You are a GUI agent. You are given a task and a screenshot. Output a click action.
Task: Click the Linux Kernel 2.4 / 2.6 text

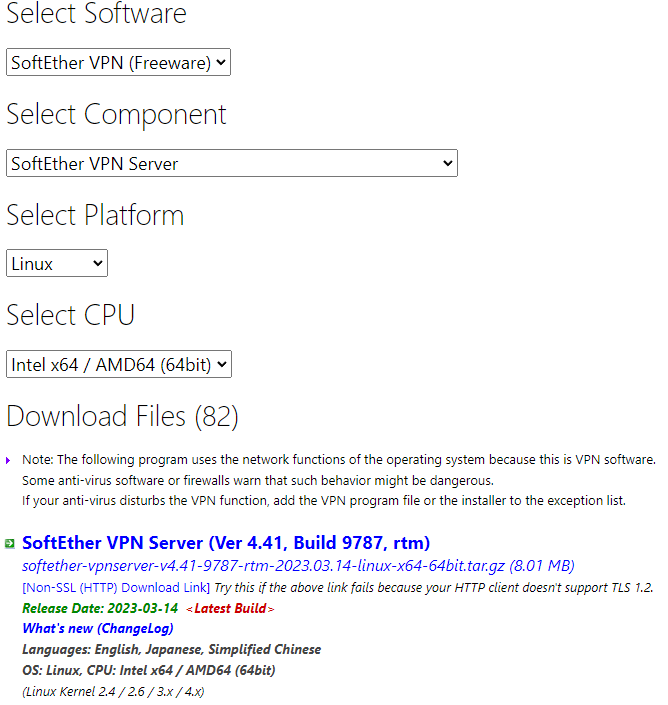(113, 692)
